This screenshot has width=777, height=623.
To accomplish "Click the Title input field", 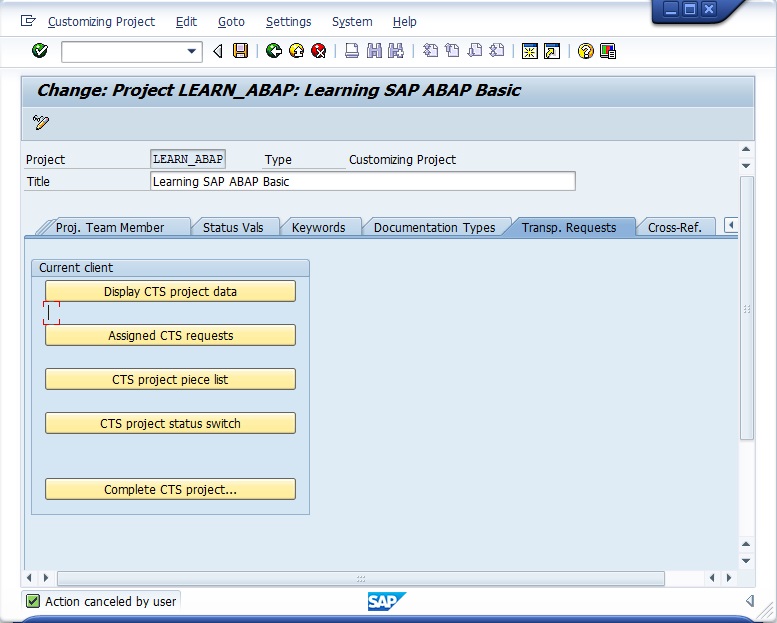I will (x=363, y=181).
